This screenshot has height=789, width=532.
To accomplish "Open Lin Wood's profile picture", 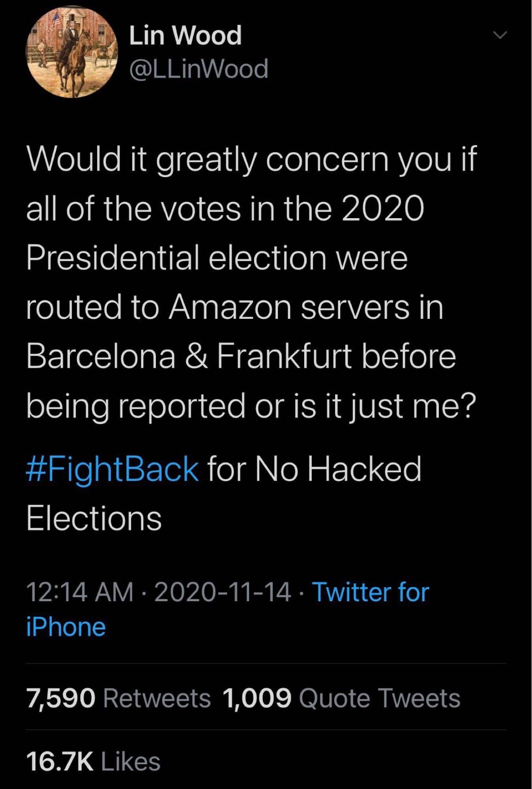I will (72, 53).
